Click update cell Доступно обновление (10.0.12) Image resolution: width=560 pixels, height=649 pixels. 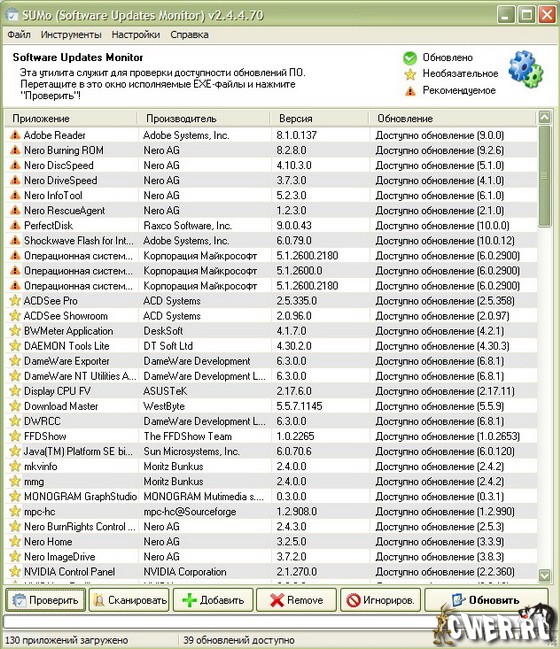[x=445, y=240]
